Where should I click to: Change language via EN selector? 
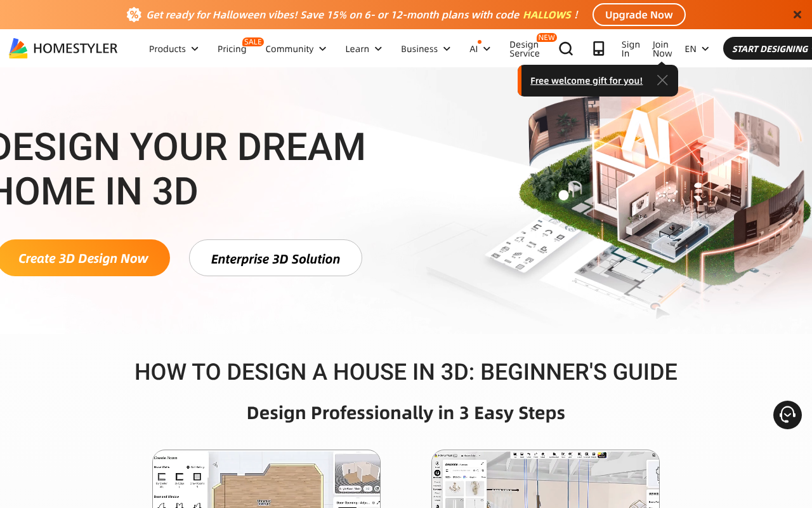tap(697, 49)
